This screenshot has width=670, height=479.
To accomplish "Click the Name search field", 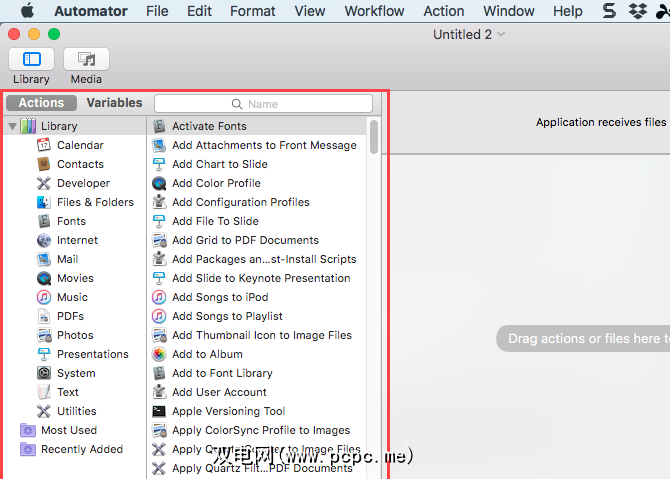I will click(x=263, y=104).
